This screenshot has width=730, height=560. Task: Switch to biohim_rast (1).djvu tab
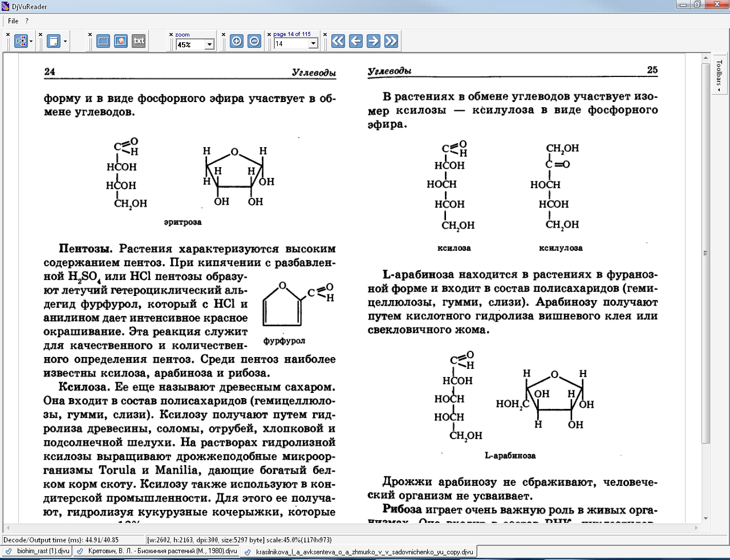point(38,551)
